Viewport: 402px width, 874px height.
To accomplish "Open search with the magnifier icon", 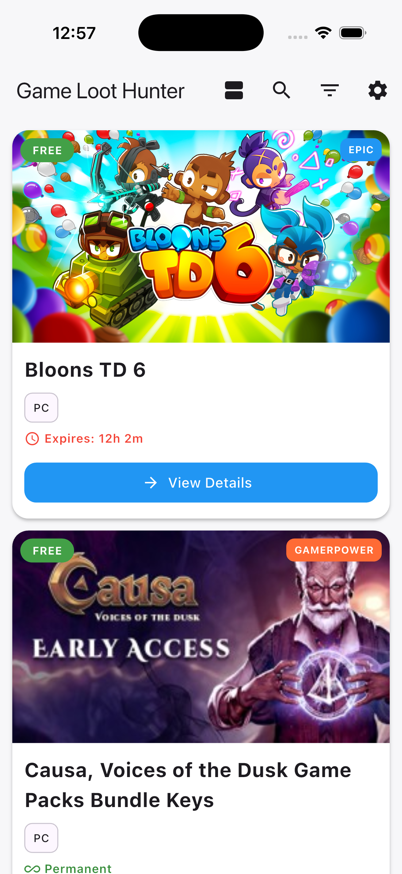I will pos(282,90).
